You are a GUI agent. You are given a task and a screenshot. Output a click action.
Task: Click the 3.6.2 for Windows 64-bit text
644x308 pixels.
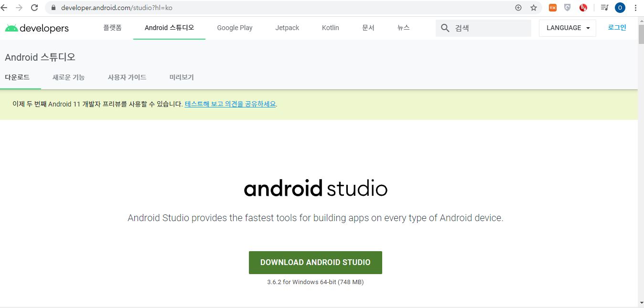pos(315,282)
